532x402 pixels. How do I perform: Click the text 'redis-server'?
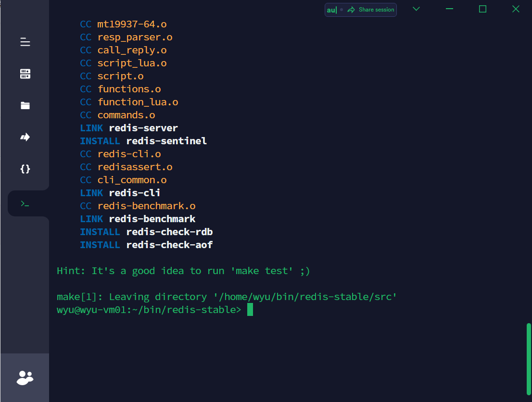[x=143, y=128]
